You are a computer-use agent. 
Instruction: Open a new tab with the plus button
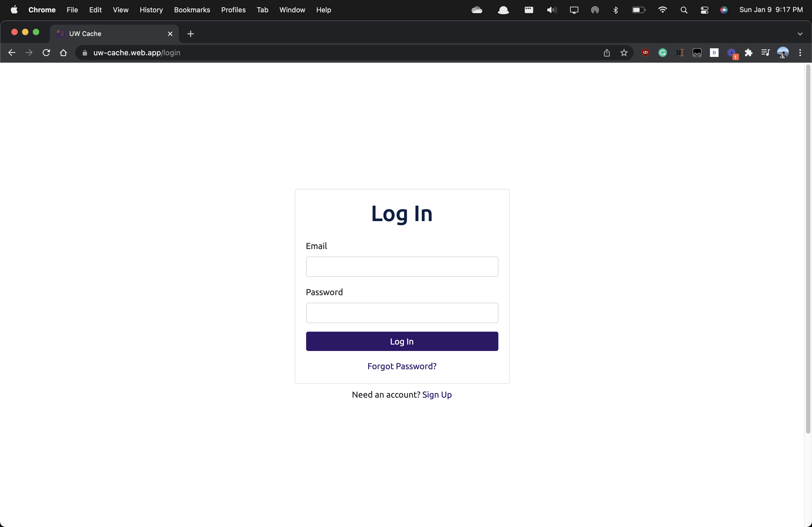click(x=190, y=34)
